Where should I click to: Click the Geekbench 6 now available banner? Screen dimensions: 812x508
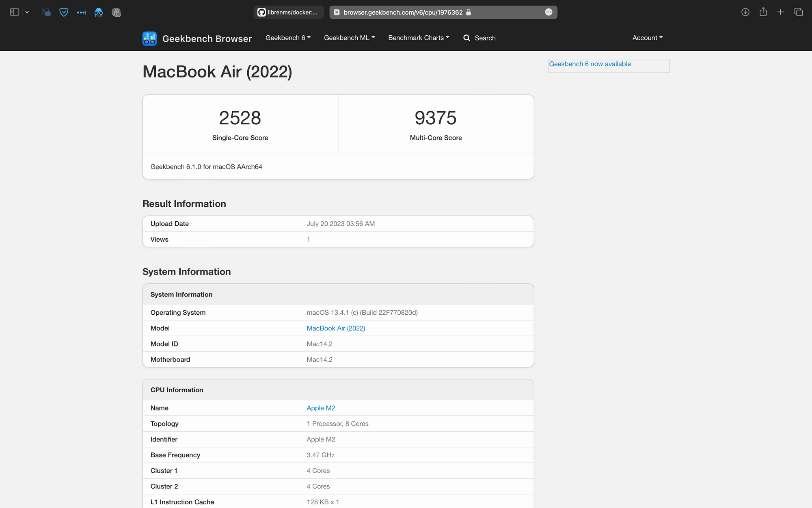click(x=589, y=64)
